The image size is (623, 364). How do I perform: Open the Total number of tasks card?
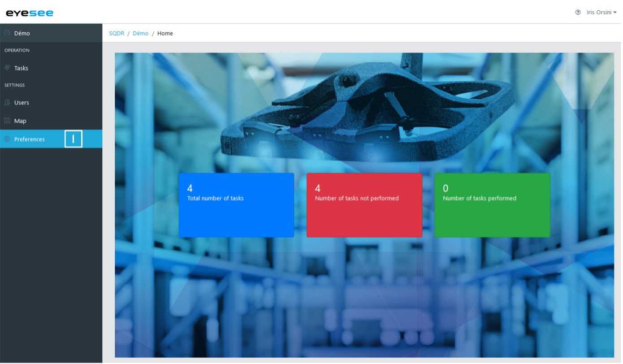coord(236,205)
